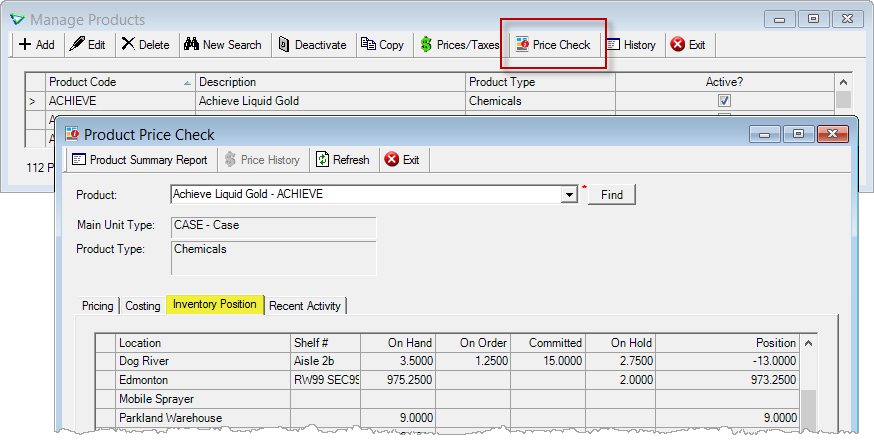The height and width of the screenshot is (440, 874).
Task: Expand the Product combo box dropdown arrow
Action: pyautogui.click(x=569, y=195)
